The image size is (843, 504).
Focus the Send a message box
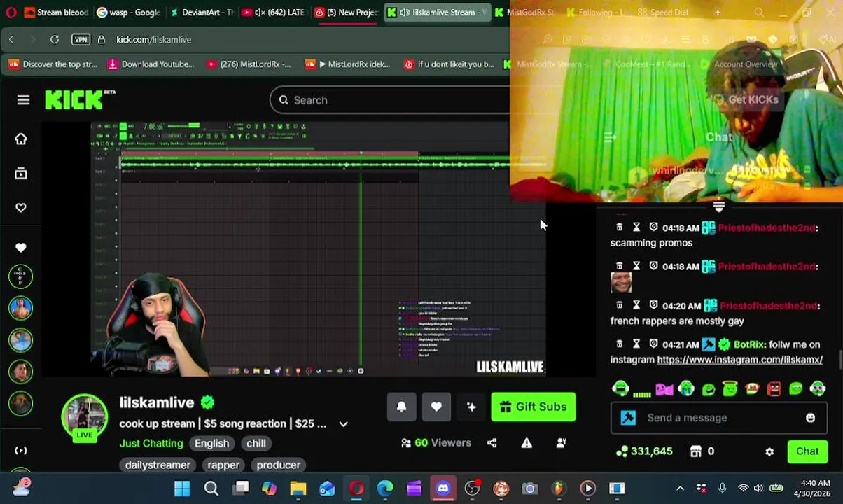click(x=718, y=418)
